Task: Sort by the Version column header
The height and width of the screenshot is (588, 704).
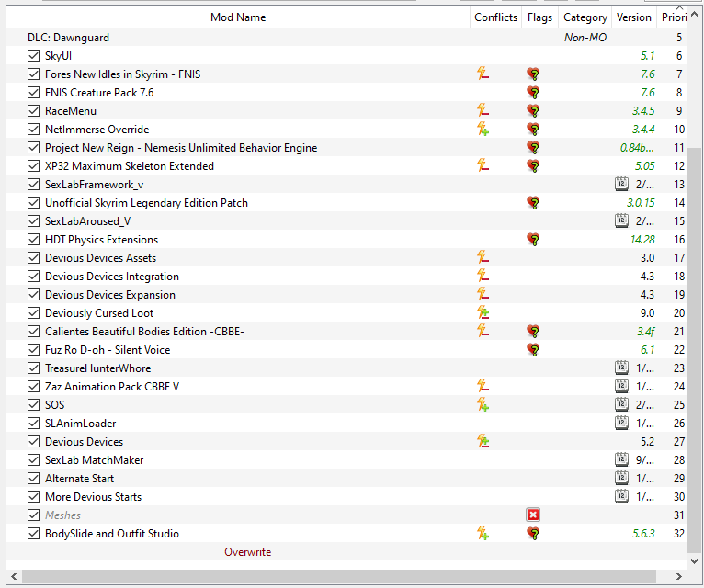Action: pyautogui.click(x=633, y=17)
